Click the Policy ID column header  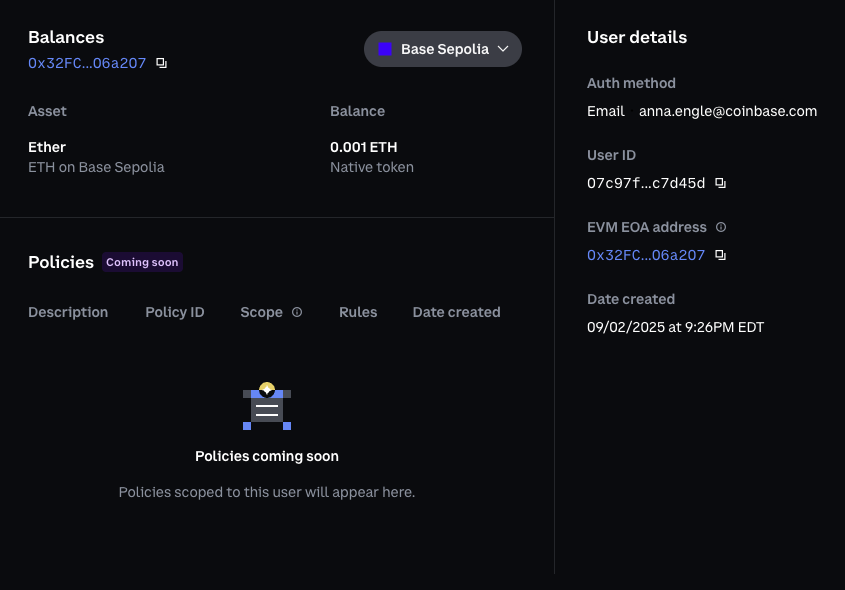pyautogui.click(x=174, y=312)
